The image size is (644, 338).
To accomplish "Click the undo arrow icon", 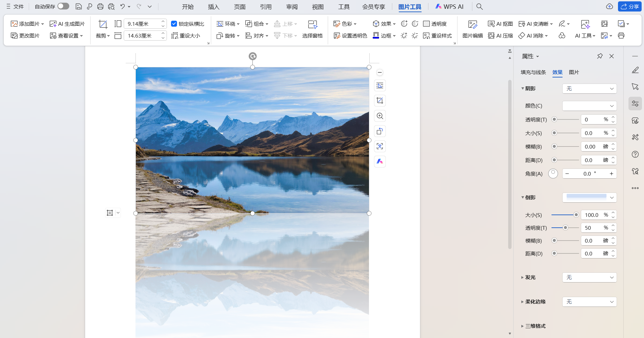I will coord(122,6).
